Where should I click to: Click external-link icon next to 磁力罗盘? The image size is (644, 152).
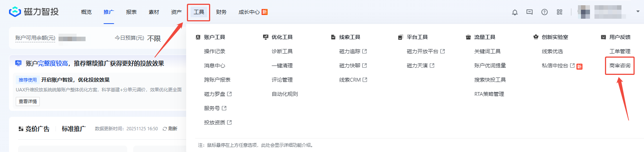(229, 94)
